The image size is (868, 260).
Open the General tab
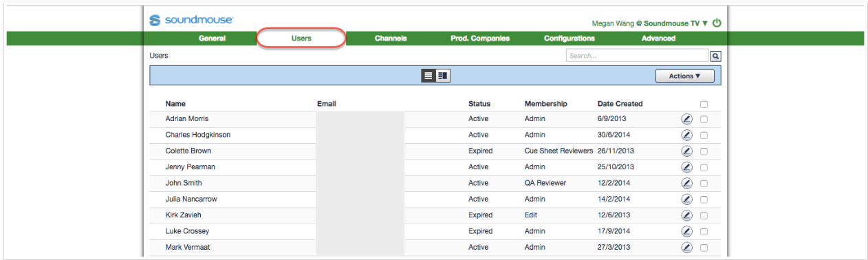[212, 39]
